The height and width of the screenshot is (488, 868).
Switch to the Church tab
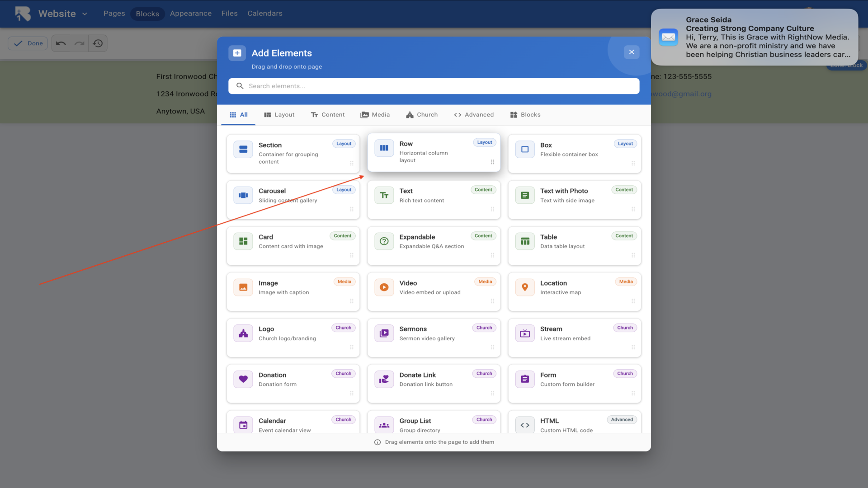pyautogui.click(x=421, y=115)
